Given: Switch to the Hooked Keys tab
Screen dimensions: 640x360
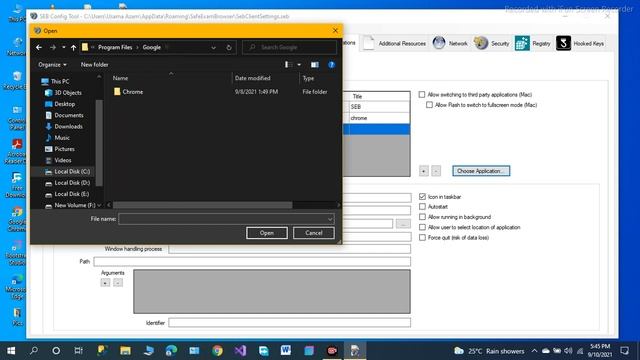Looking at the screenshot, I should (580, 43).
